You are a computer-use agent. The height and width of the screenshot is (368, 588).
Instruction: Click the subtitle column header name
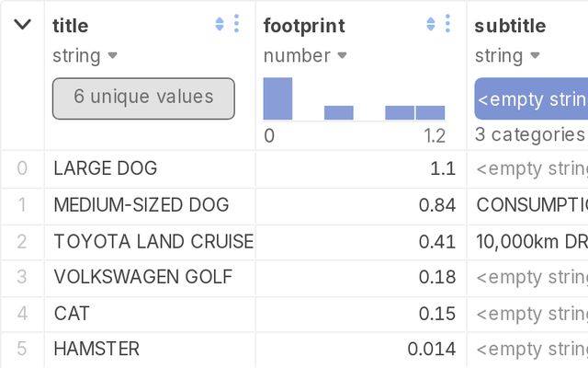coord(510,26)
